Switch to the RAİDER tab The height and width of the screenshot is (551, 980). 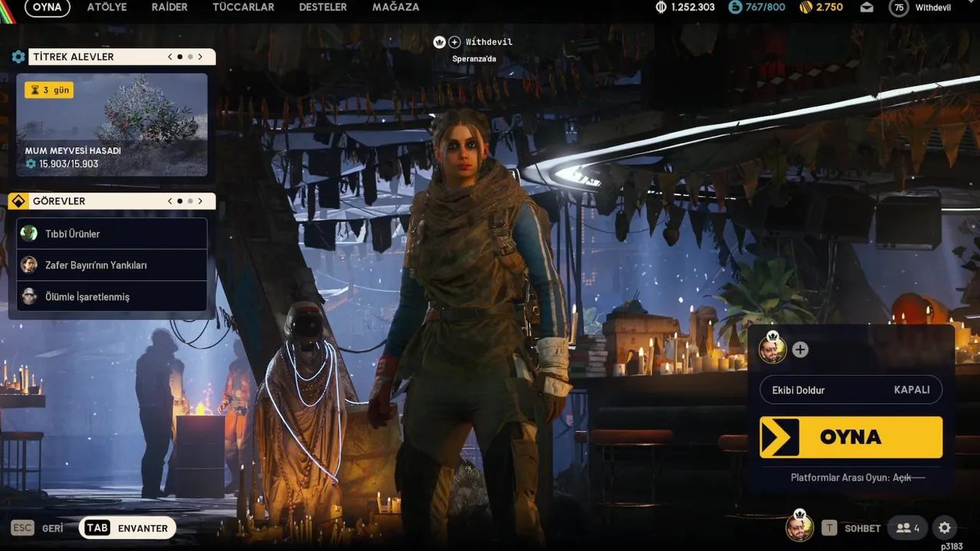pyautogui.click(x=169, y=8)
